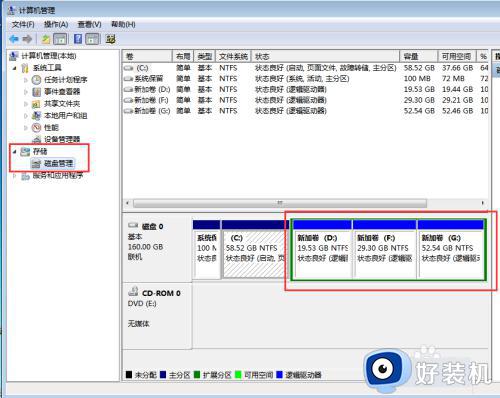The height and width of the screenshot is (398, 500).
Task: Open 任务计划程序 tree item
Action: point(66,80)
